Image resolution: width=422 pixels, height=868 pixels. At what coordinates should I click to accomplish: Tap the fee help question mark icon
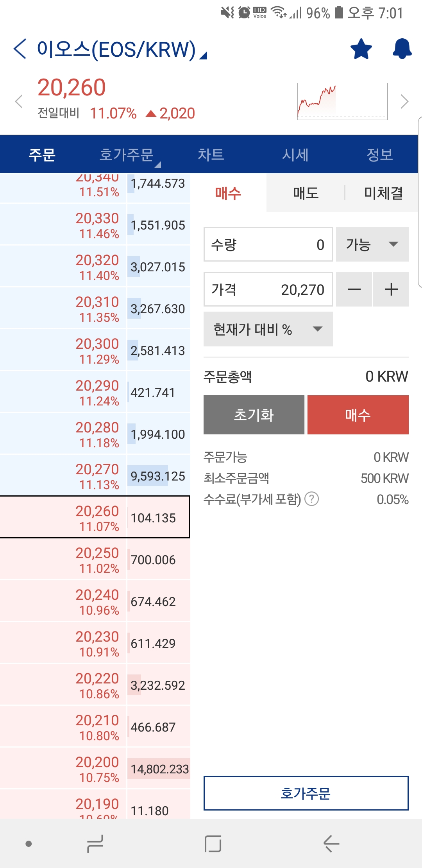311,499
